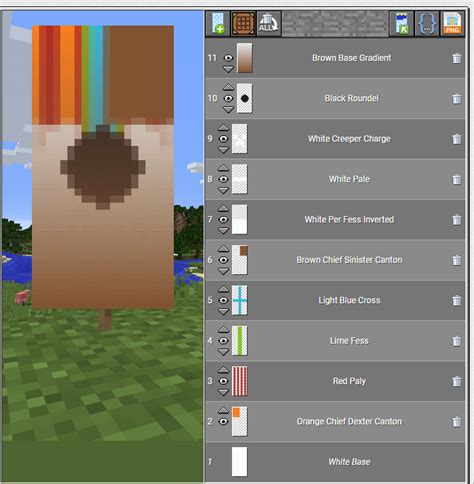This screenshot has width=474, height=484.
Task: Move Light Blue Cross layer up
Action: click(223, 289)
